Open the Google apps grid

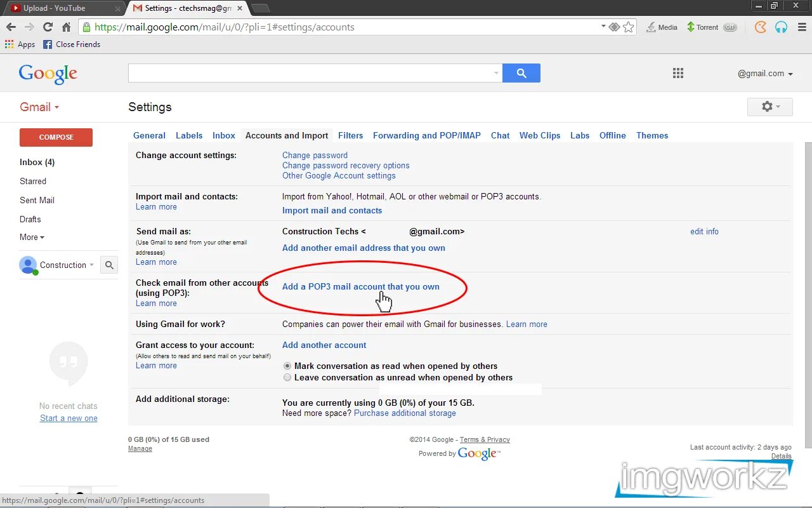(x=678, y=73)
